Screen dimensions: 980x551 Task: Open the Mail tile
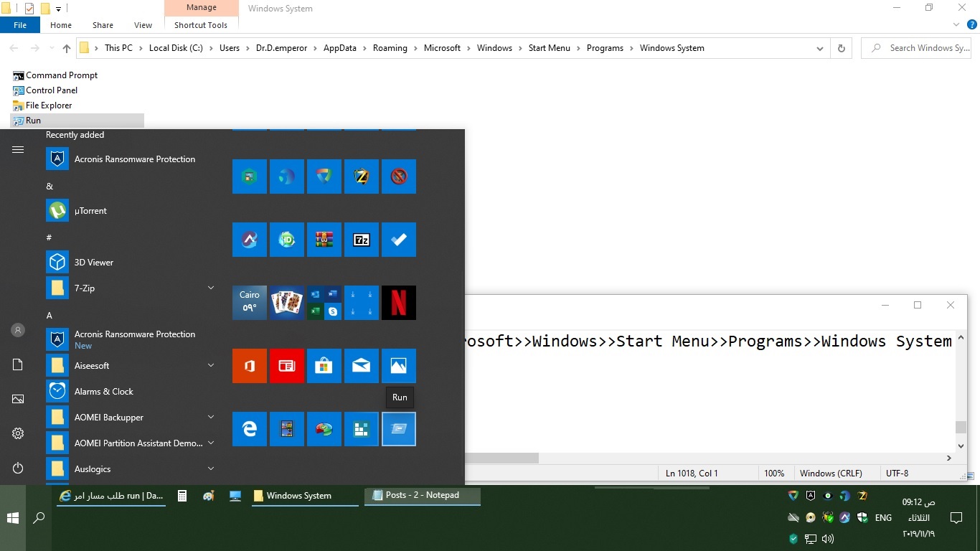coord(362,366)
